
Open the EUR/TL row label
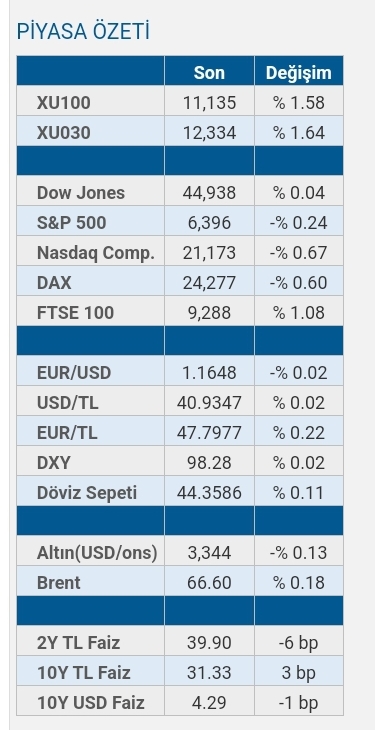pyautogui.click(x=67, y=433)
